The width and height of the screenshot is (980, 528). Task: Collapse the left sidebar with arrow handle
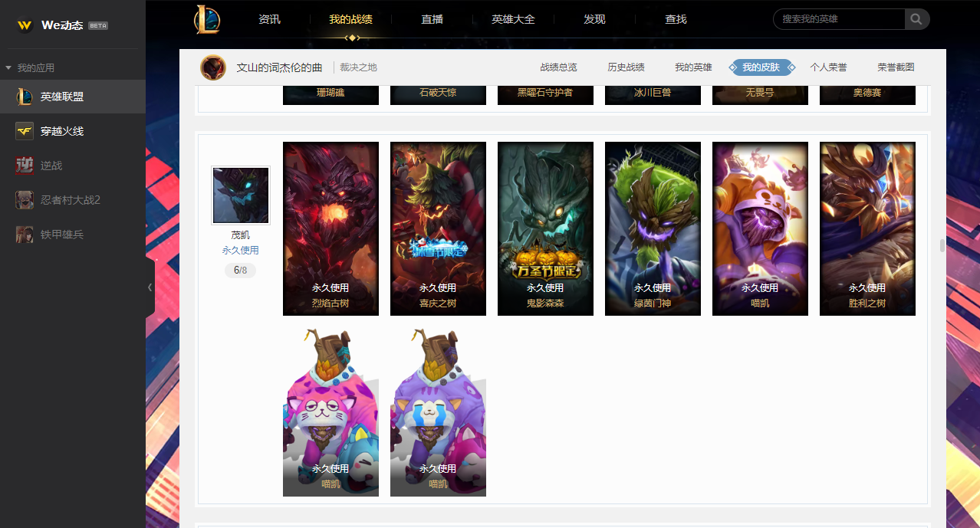[x=150, y=287]
